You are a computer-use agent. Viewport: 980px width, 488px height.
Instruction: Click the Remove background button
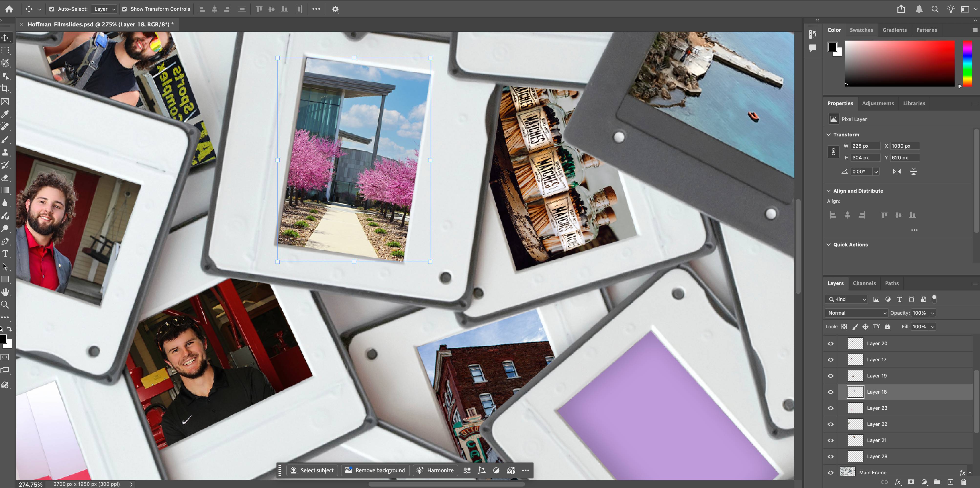pos(375,470)
